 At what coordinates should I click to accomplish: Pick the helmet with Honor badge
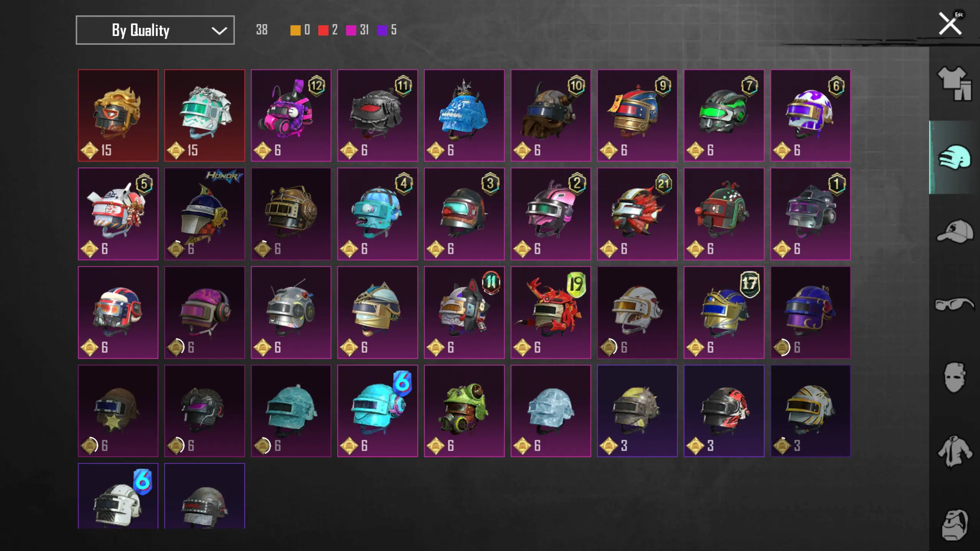205,214
